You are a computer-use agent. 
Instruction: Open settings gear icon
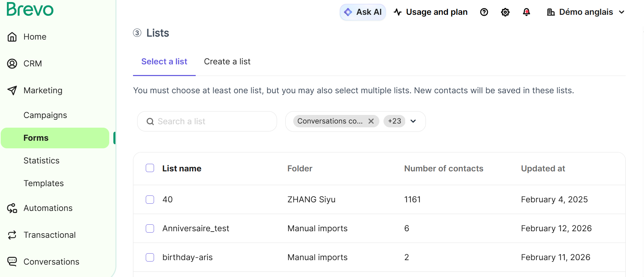pyautogui.click(x=505, y=12)
